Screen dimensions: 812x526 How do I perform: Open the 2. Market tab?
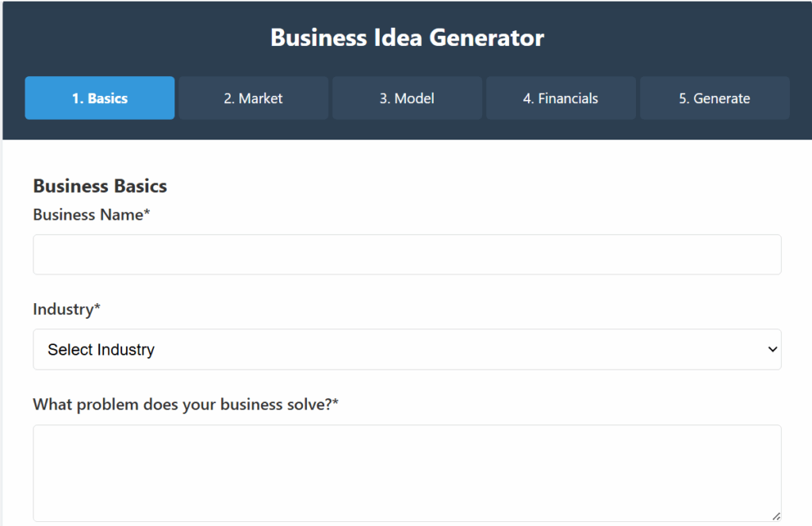tap(253, 98)
